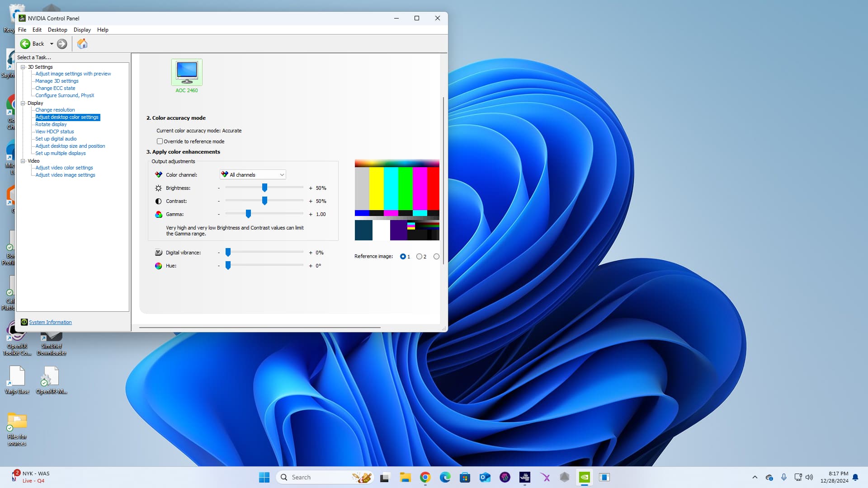868x488 pixels.
Task: Open Set up multiple displays task
Action: coord(61,153)
